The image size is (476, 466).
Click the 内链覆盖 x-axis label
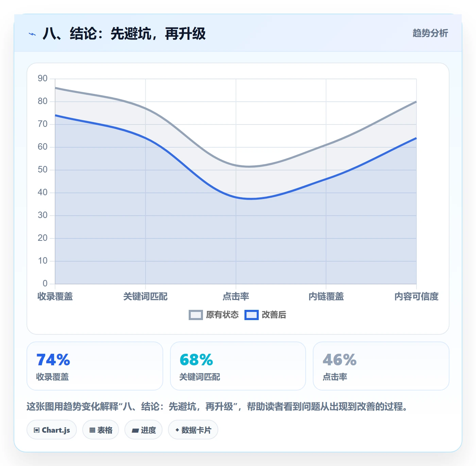coord(326,297)
